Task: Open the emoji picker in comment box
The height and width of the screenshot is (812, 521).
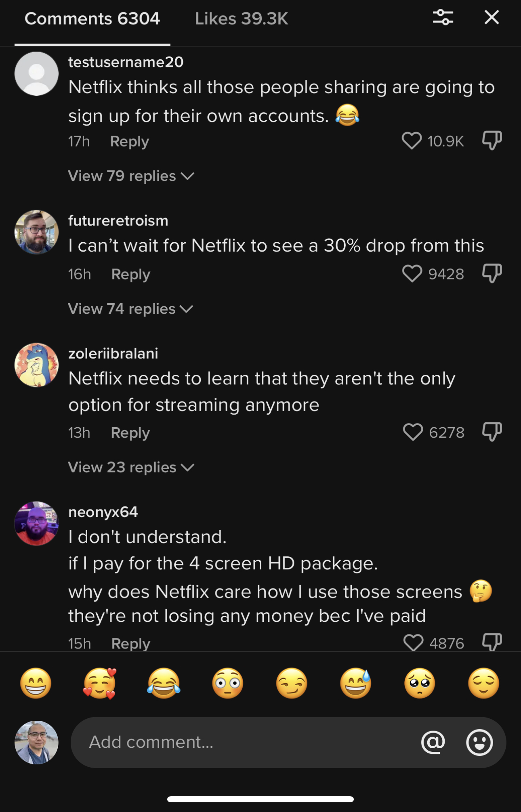Action: (479, 742)
